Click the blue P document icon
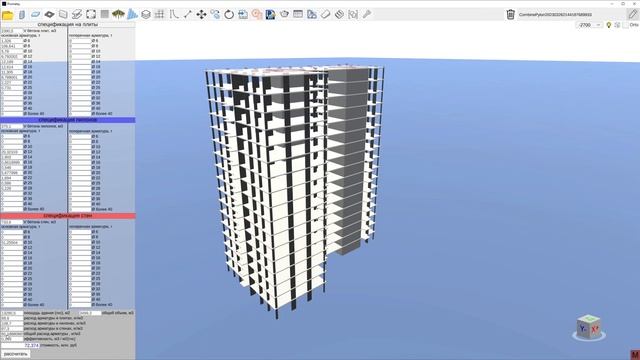640x360 pixels. tap(270, 15)
